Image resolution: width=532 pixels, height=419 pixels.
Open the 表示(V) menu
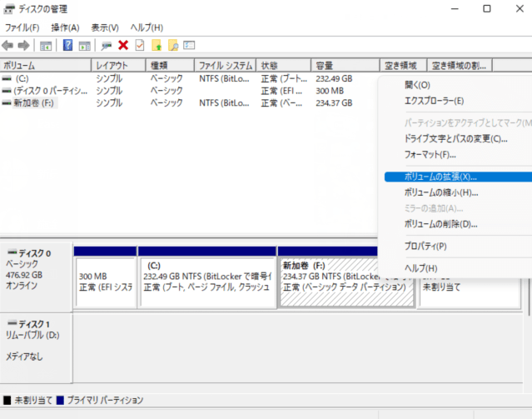105,27
